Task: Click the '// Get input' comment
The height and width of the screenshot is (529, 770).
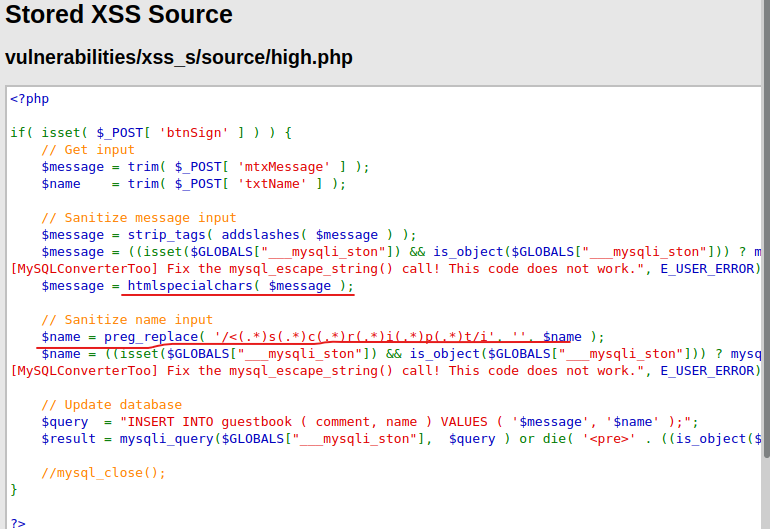Action: [88, 150]
